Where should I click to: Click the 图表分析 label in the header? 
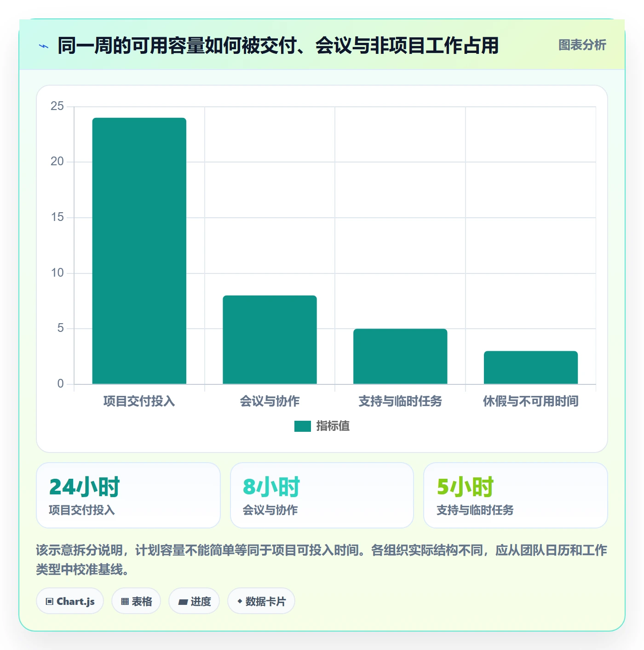[x=582, y=45]
